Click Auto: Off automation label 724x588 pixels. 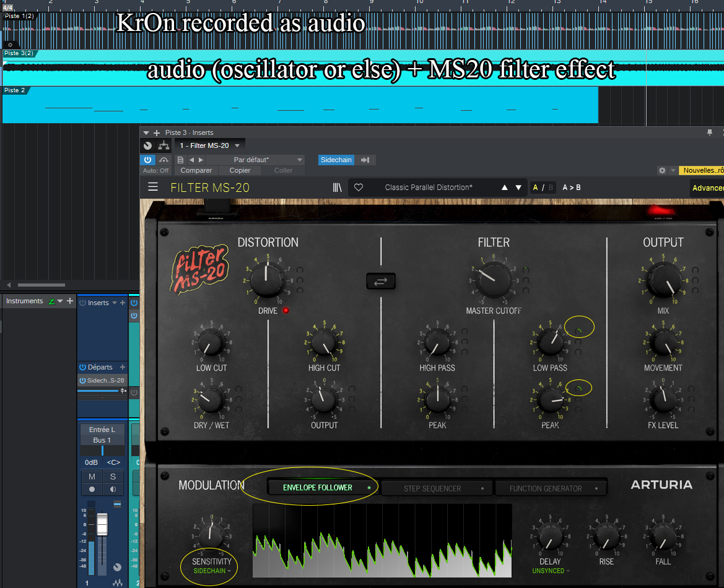point(155,170)
